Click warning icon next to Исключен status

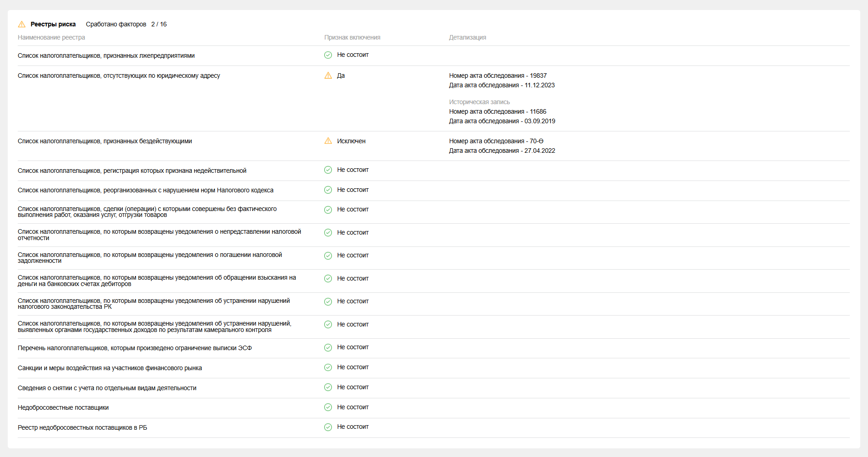(x=328, y=141)
